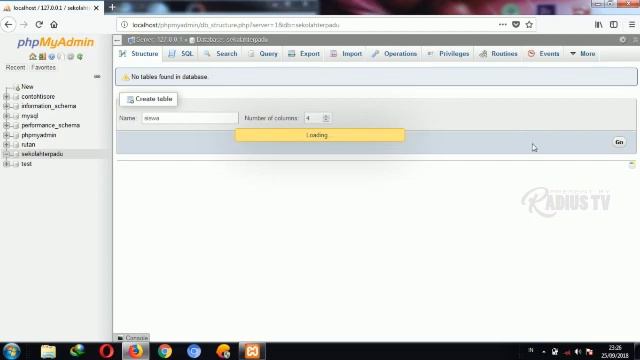
Task: Expand rutan database node
Action: coord(6,144)
